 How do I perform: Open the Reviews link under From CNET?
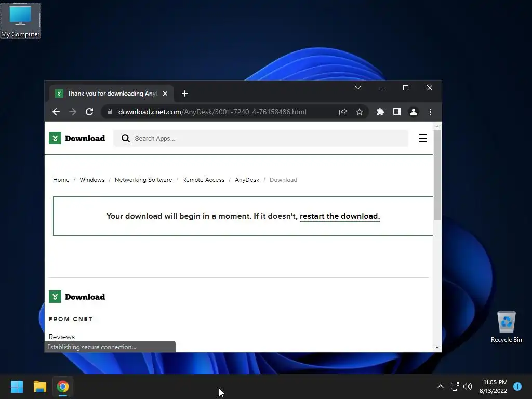(x=62, y=337)
